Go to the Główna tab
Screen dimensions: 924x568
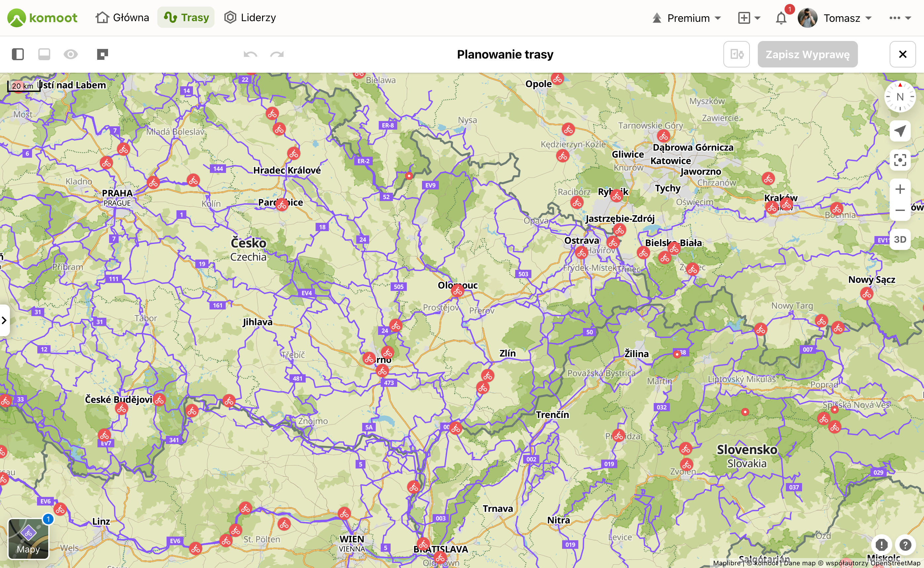point(122,18)
